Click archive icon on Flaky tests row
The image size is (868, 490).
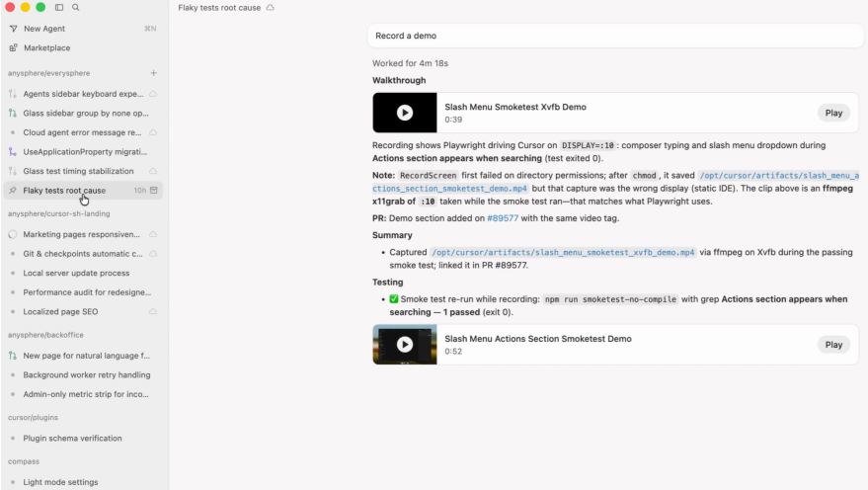tap(154, 190)
